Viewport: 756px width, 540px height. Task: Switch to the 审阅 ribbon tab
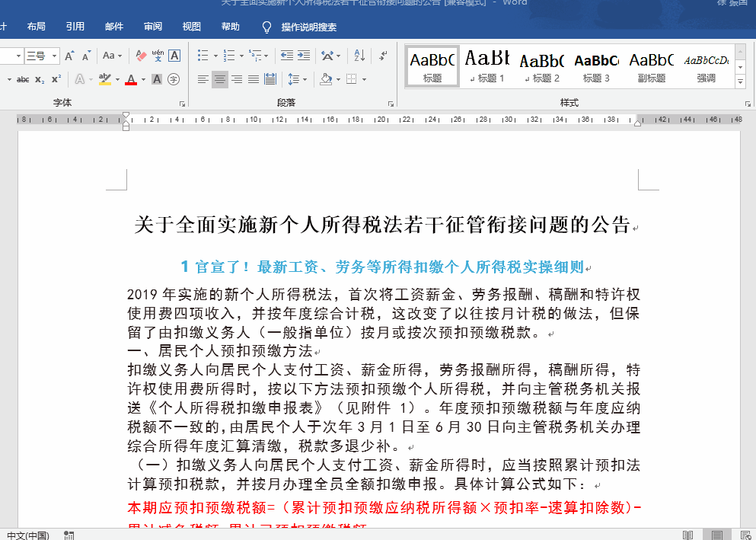pos(152,26)
